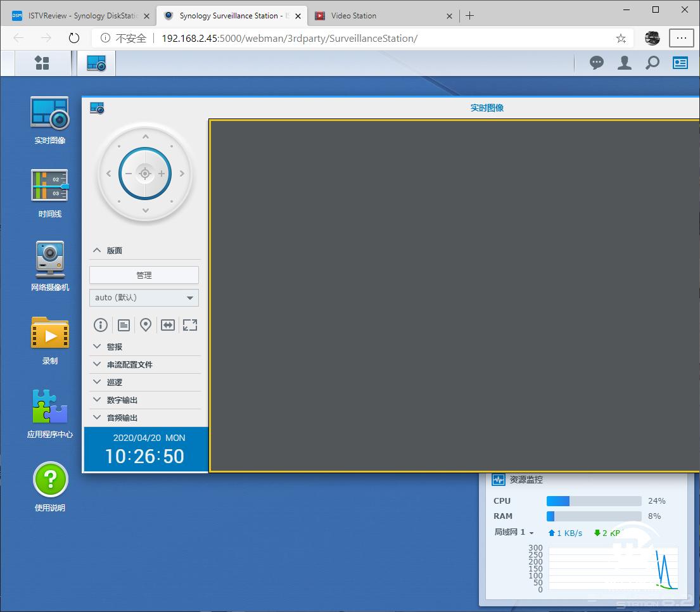Switch to the Video Station browser tab
The width and height of the screenshot is (700, 612).
tap(380, 16)
